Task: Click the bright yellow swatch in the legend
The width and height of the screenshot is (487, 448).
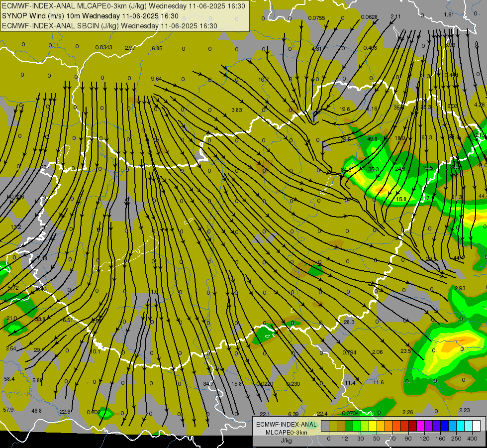Action: pyautogui.click(x=373, y=426)
